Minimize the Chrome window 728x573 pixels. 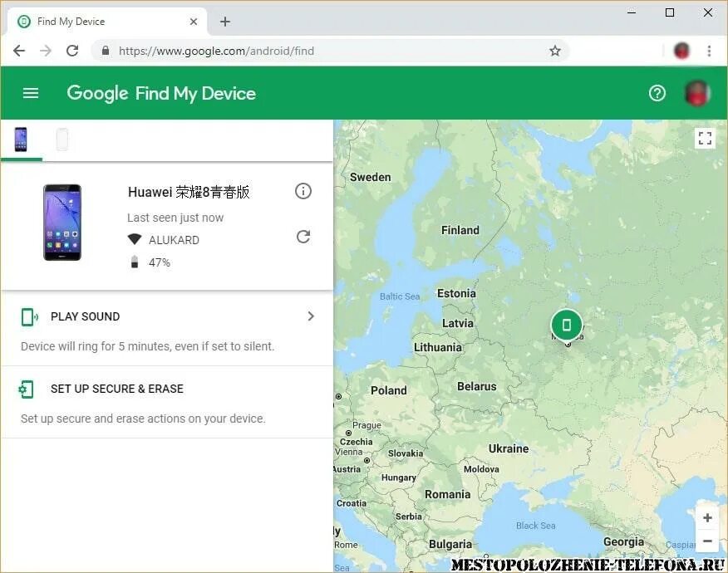coord(632,12)
